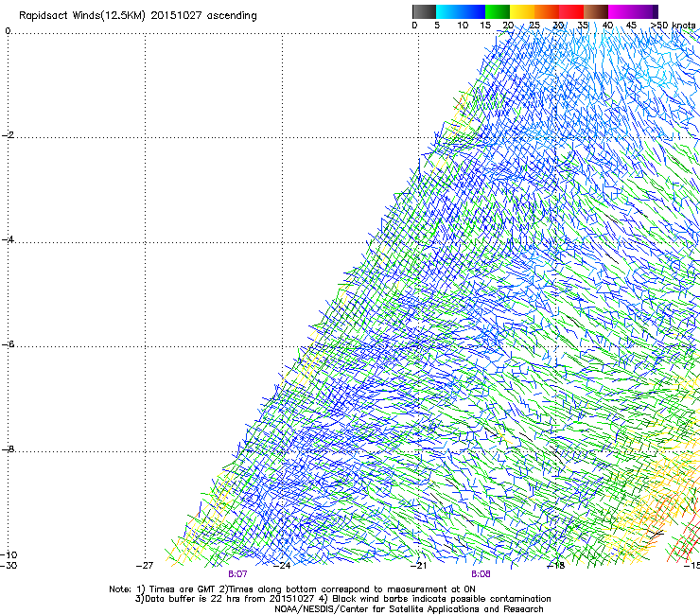Screen dimensions: 700x615
Task: Click the cyan-to-blue 5–15 knots legend segment
Action: coord(461,11)
